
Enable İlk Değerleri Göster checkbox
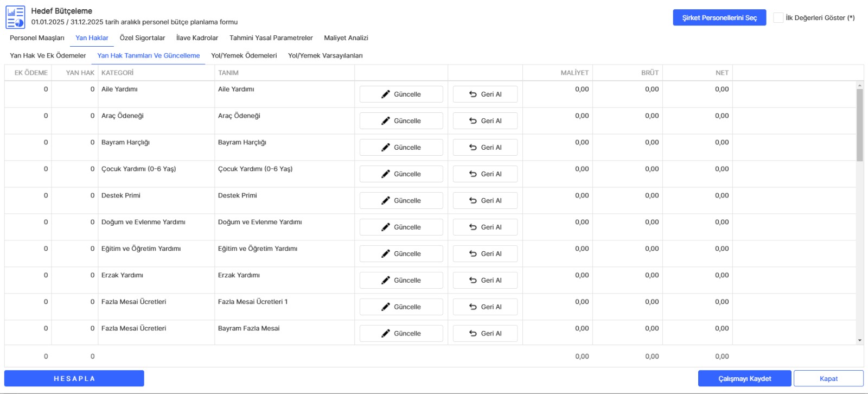(778, 18)
